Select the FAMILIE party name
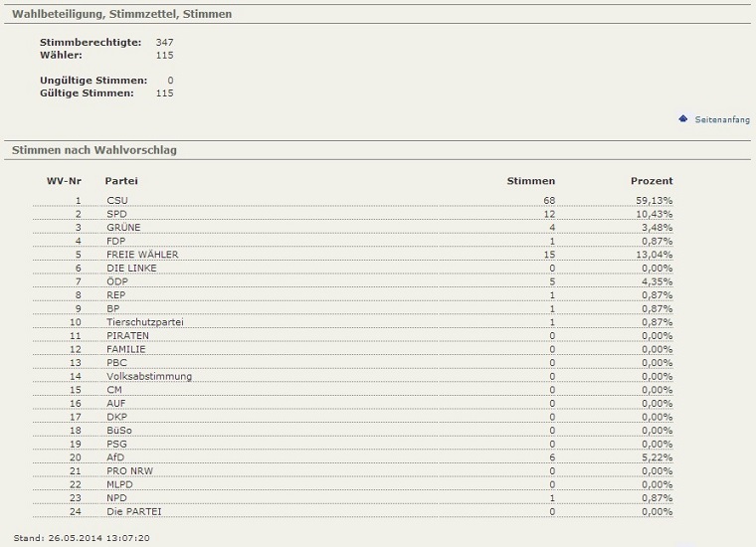Viewport: 756px width, 547px height. click(x=126, y=349)
